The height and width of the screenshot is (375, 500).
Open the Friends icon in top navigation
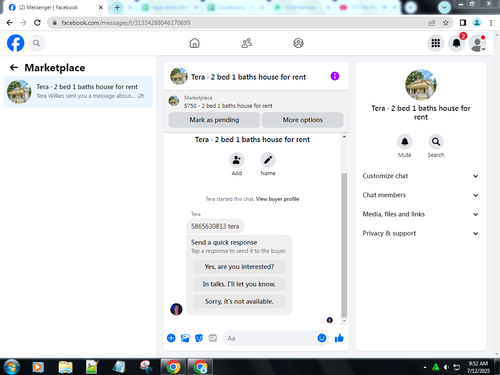pos(247,43)
